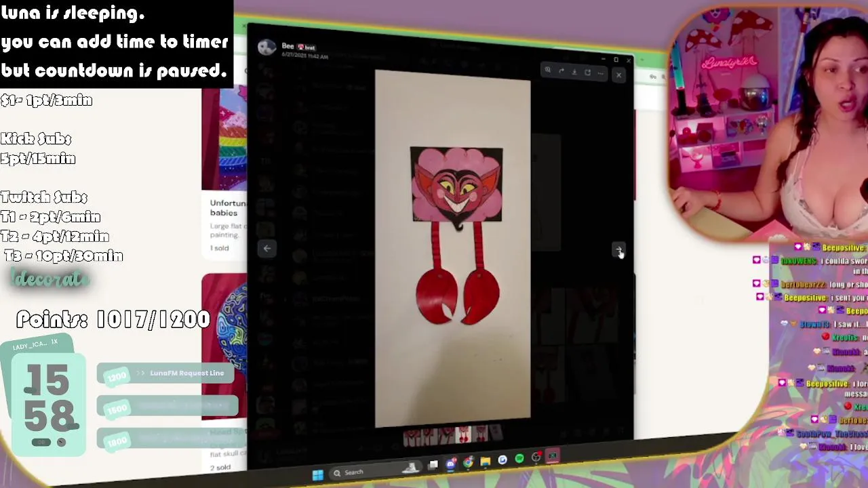
Task: Open Spotify from the taskbar
Action: (x=519, y=458)
